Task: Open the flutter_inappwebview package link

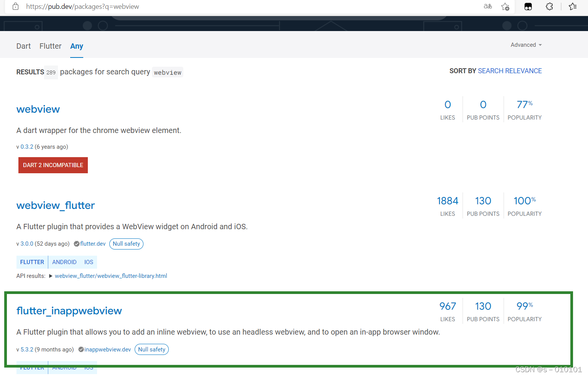Action: pyautogui.click(x=69, y=311)
